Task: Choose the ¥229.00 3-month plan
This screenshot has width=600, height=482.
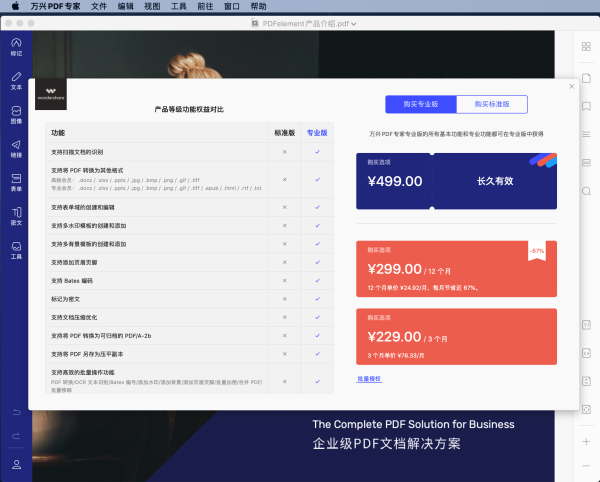Action: [x=456, y=336]
